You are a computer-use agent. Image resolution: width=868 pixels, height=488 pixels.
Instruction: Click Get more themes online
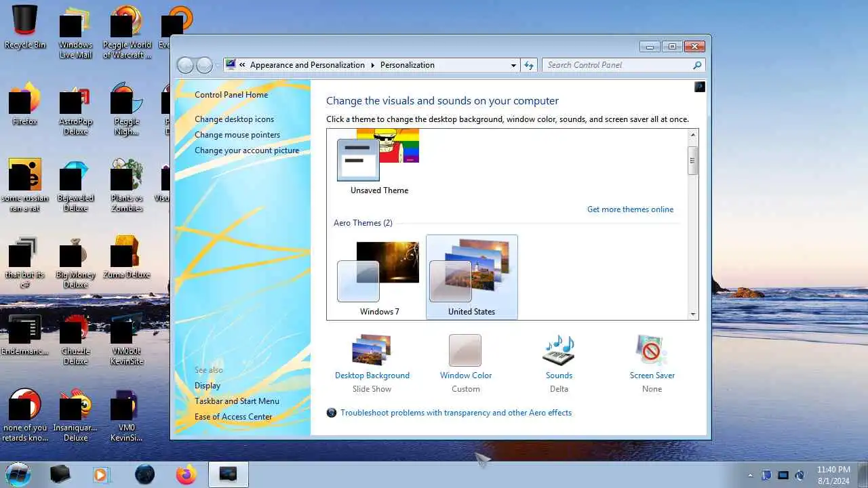(x=631, y=209)
